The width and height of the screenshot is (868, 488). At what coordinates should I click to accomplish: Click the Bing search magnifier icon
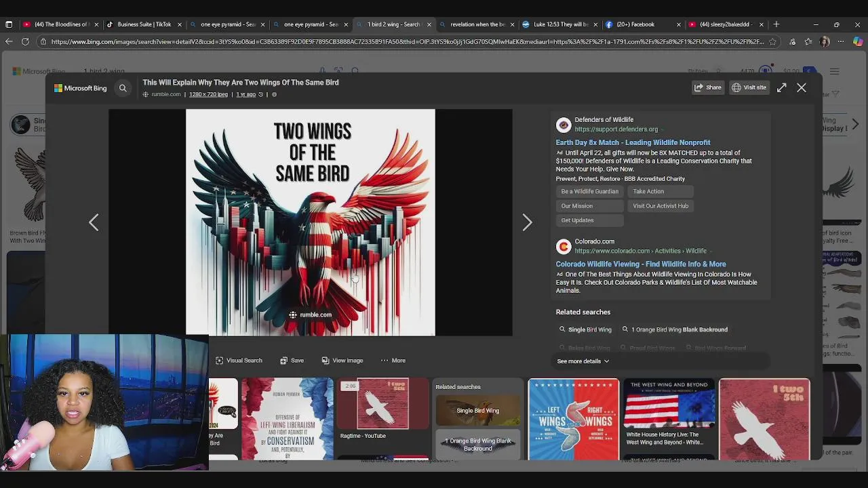coord(123,88)
